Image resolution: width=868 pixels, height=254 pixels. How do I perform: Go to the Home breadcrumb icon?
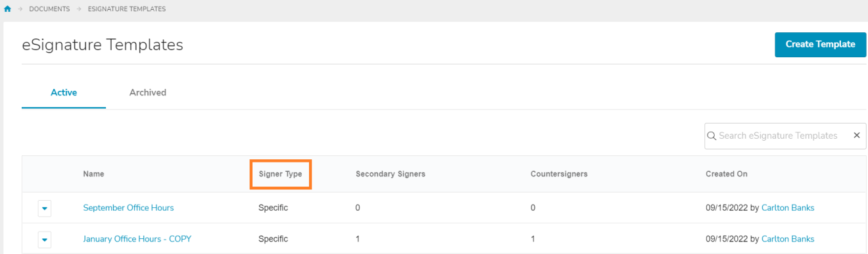point(7,9)
